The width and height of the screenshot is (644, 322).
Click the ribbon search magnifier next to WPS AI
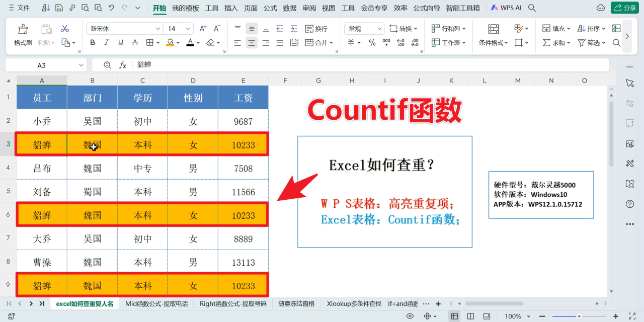(x=532, y=8)
